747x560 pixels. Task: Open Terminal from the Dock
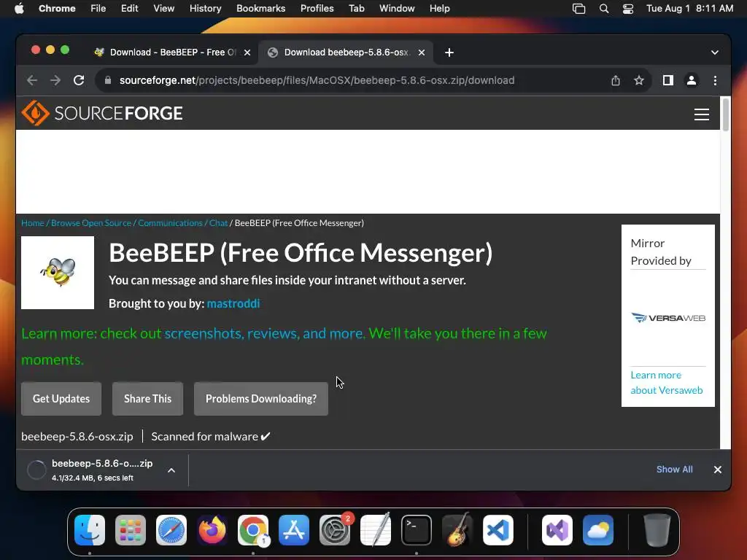click(x=417, y=530)
